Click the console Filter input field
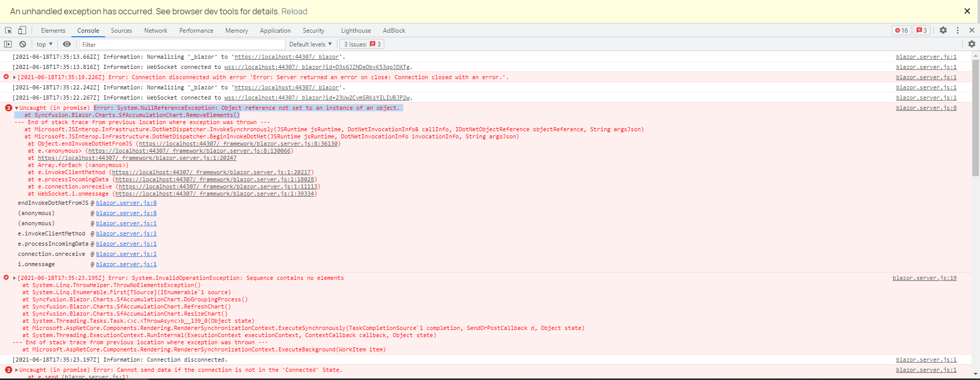Image resolution: width=980 pixels, height=380 pixels. coord(181,44)
